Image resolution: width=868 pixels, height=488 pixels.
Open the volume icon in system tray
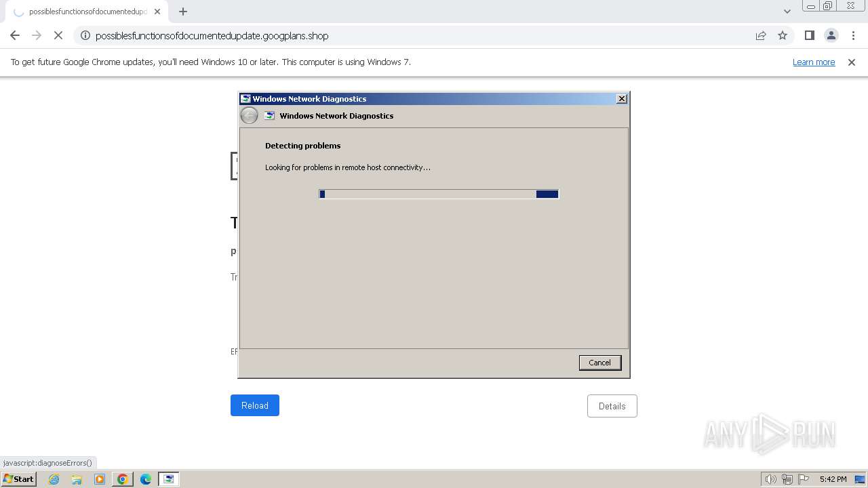(x=771, y=479)
